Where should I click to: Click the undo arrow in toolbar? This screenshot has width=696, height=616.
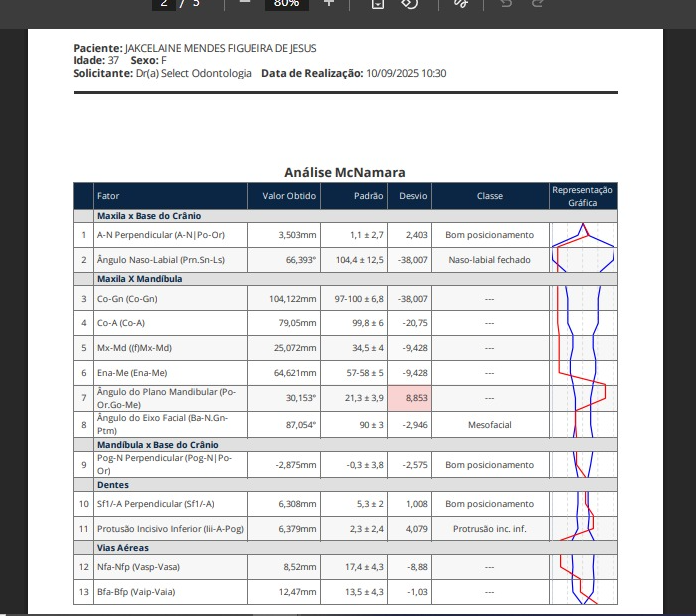tap(506, 3)
